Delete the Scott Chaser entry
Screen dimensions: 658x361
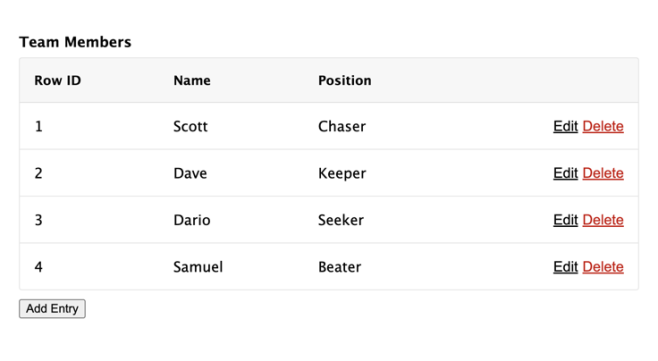(603, 126)
